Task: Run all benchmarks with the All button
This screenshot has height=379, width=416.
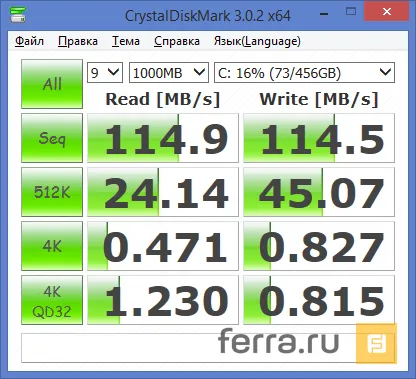Action: point(52,84)
